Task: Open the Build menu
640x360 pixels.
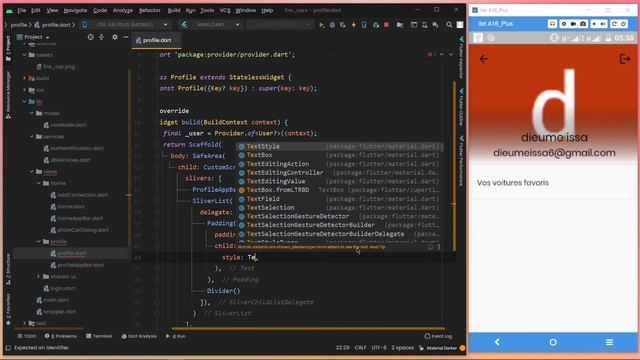Action: click(x=173, y=10)
